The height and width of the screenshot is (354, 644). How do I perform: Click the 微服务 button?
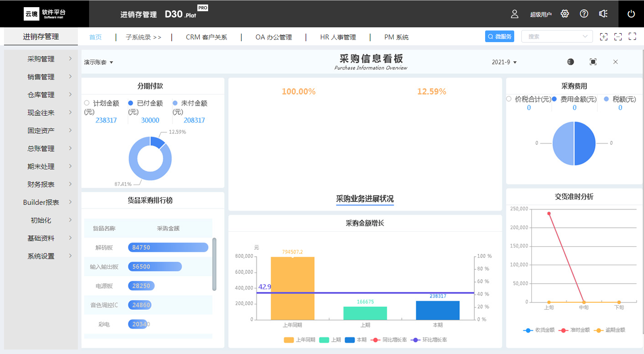click(x=499, y=37)
